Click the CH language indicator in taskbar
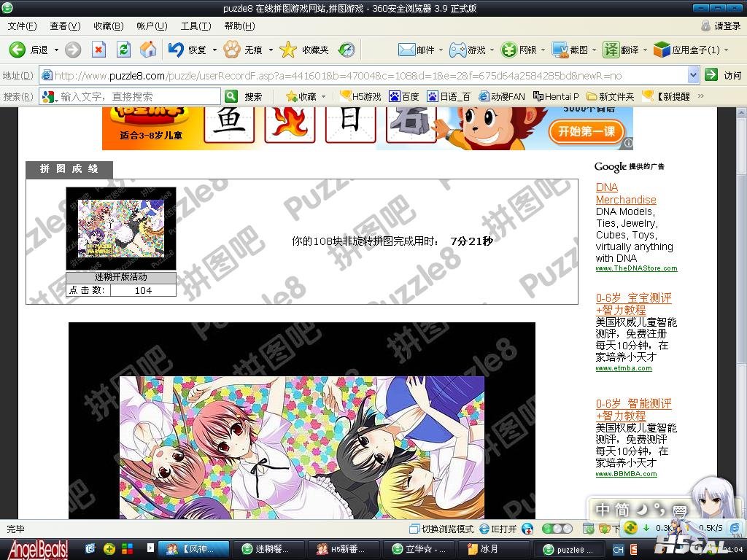The width and height of the screenshot is (747, 560). [x=618, y=549]
